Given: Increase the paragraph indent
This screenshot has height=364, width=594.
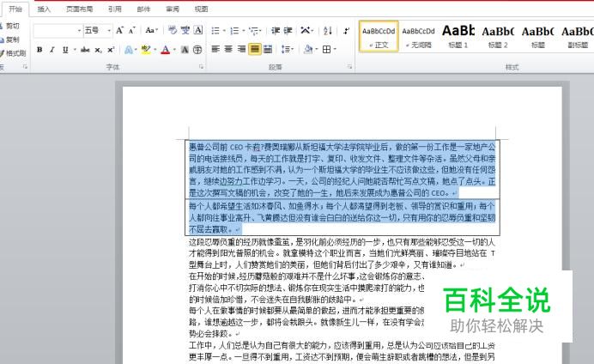Looking at the screenshot, I should click(x=288, y=31).
